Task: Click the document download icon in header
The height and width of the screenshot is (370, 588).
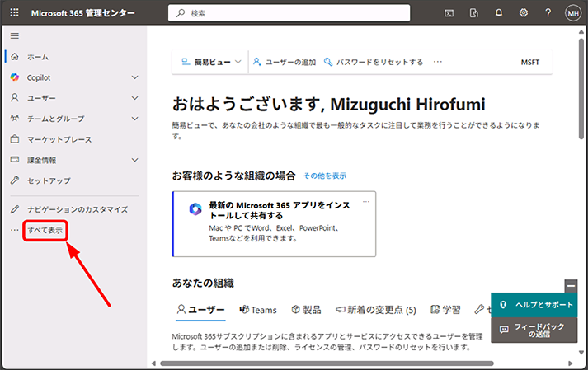Action: tap(473, 13)
